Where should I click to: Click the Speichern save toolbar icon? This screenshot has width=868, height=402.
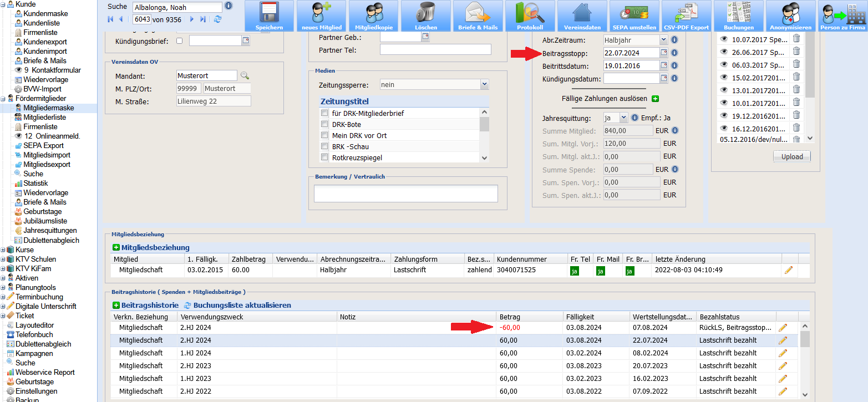[x=269, y=16]
